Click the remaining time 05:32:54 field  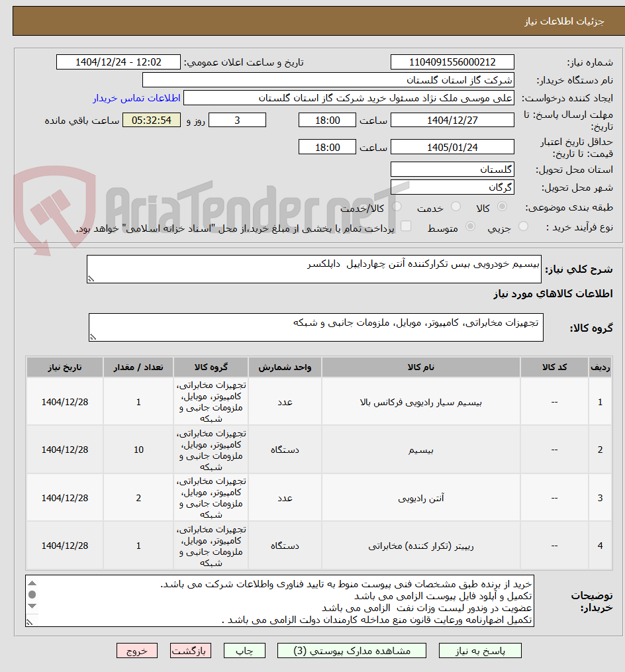[152, 120]
